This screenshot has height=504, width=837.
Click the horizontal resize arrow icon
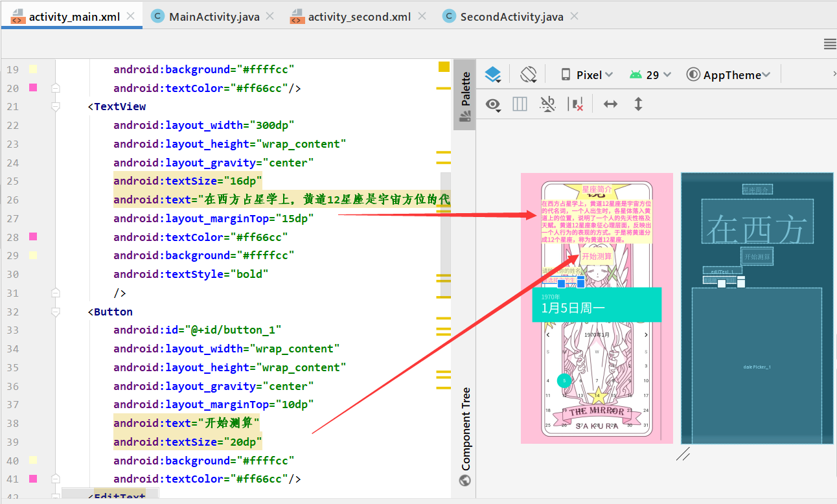pyautogui.click(x=610, y=104)
